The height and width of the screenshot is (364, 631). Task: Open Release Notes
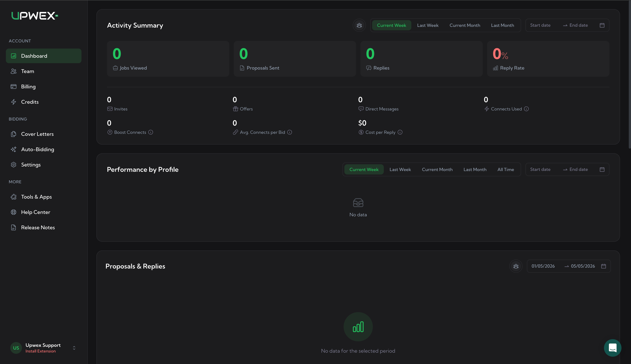[44, 227]
